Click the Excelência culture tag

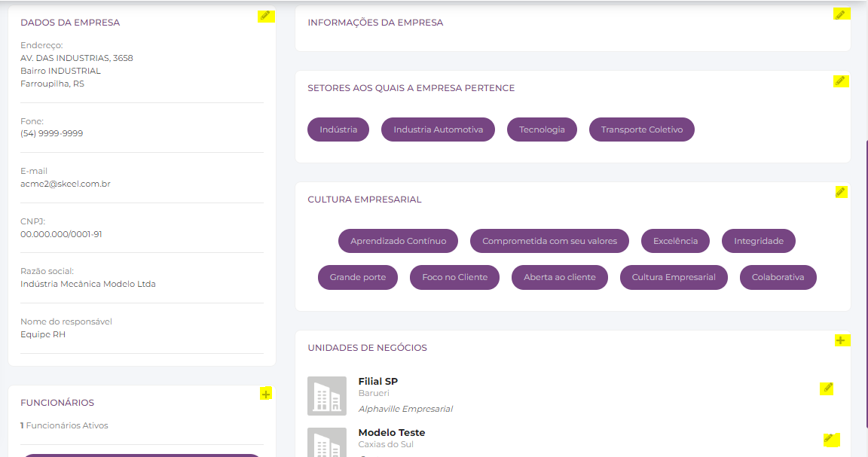click(x=675, y=241)
